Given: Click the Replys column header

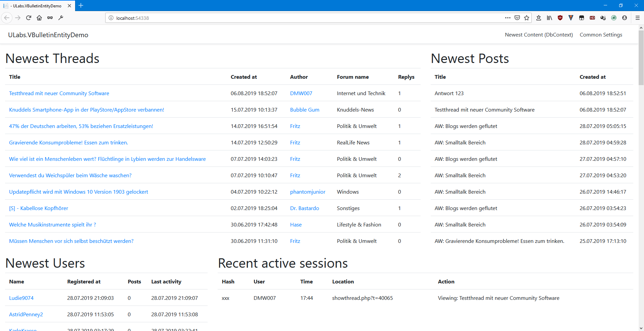Looking at the screenshot, I should click(406, 77).
